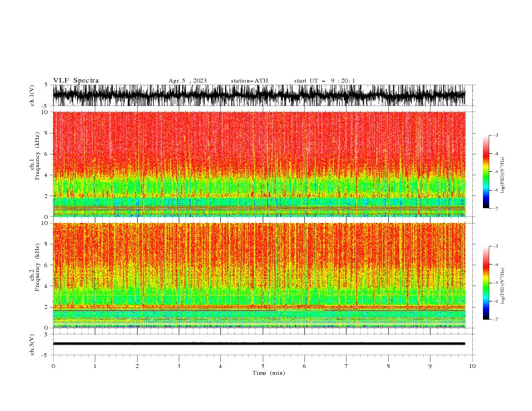Select the date text 'Apr.5 , 2023'
The image size is (532, 411).
coord(187,81)
